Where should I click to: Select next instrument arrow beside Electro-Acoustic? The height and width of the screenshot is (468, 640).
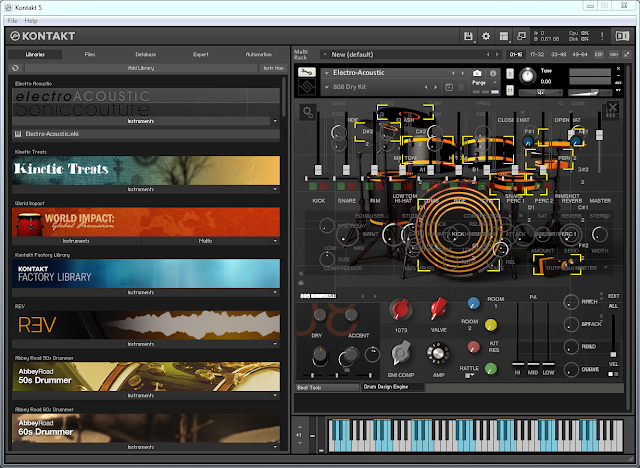[x=462, y=73]
